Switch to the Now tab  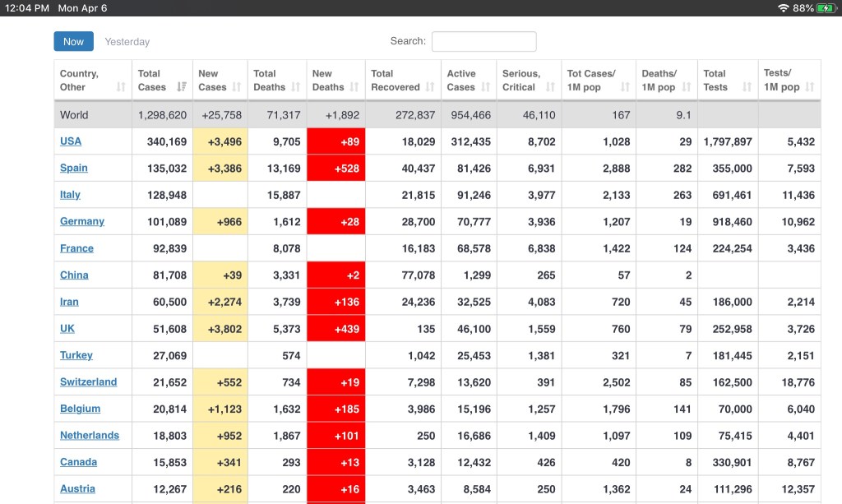(x=73, y=41)
